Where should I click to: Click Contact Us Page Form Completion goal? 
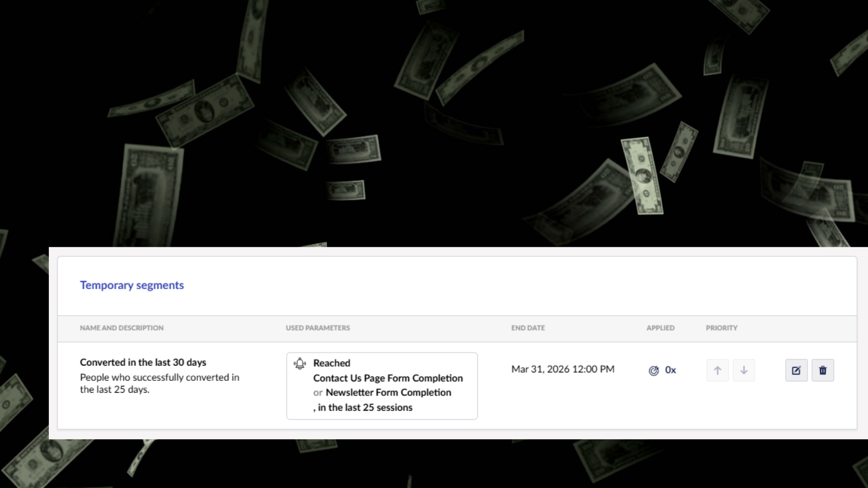tap(388, 378)
